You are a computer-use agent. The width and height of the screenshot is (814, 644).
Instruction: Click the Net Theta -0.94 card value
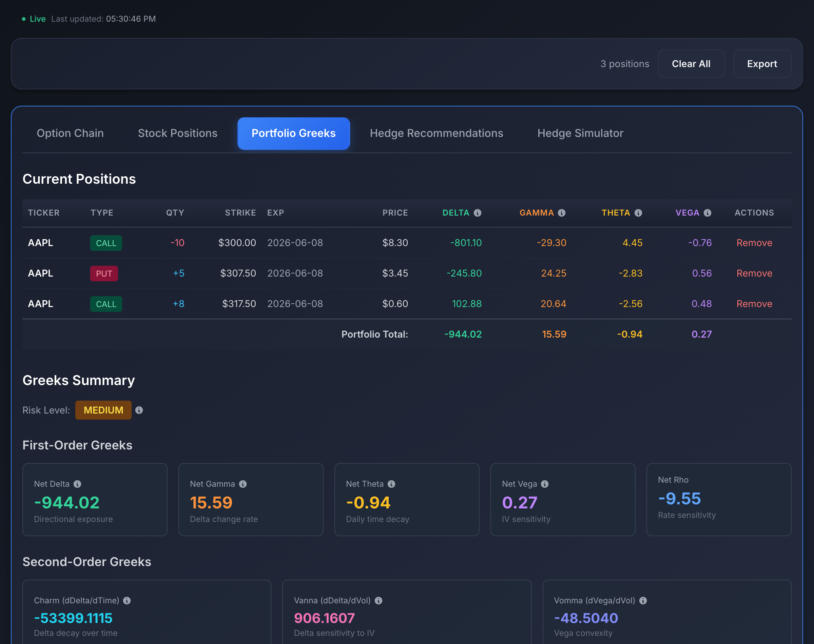pyautogui.click(x=368, y=503)
